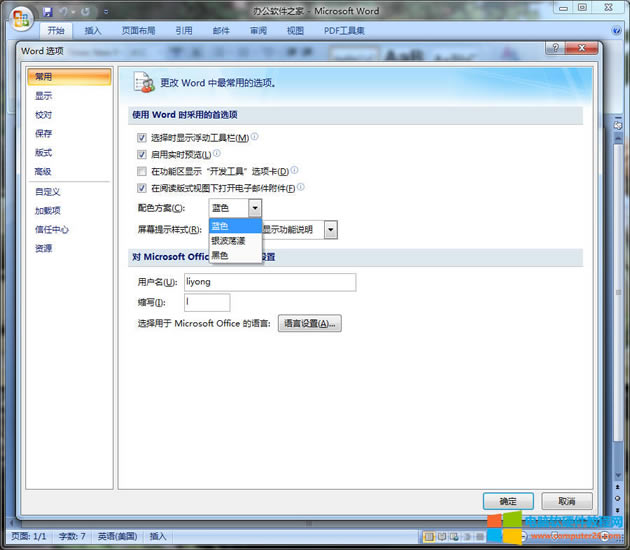630x550 pixels.
Task: Click the Word Help icon on the ribbon
Action: point(616,31)
